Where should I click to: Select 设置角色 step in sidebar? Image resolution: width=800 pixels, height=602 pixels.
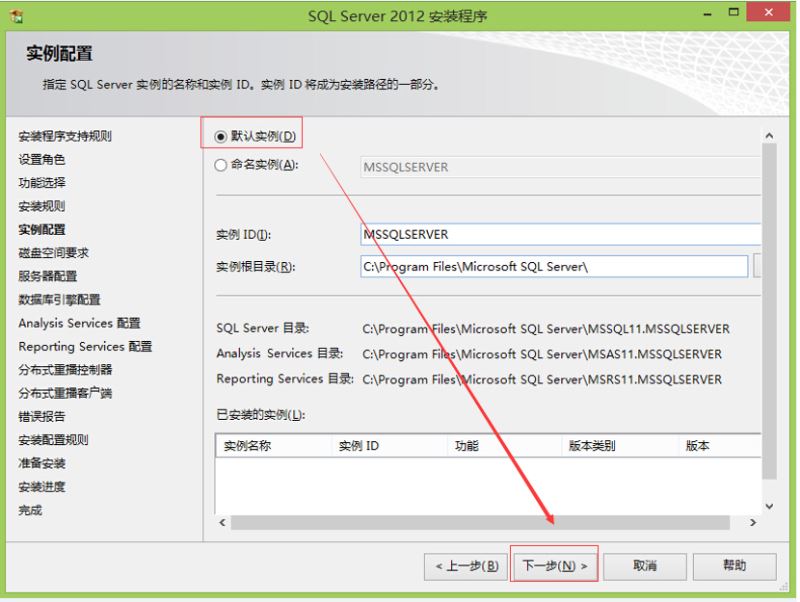pyautogui.click(x=42, y=160)
